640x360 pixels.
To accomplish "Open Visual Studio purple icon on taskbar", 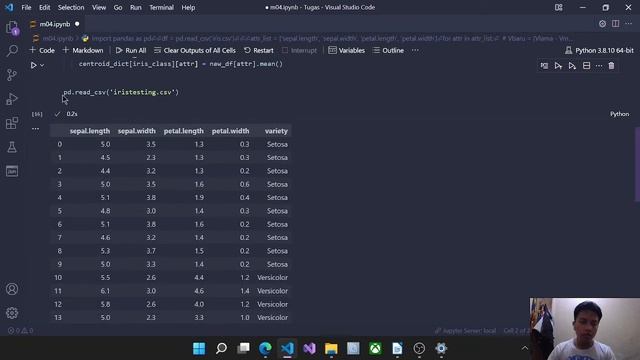I will click(309, 349).
